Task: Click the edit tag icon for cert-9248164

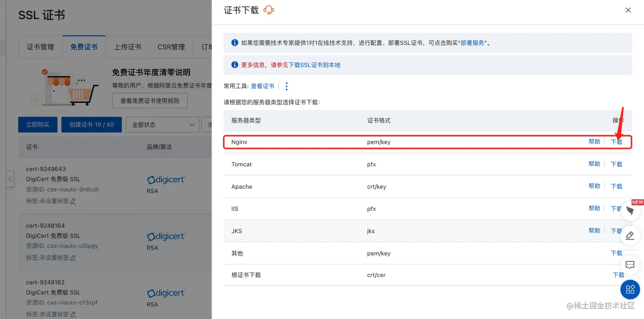Action: coord(73,257)
